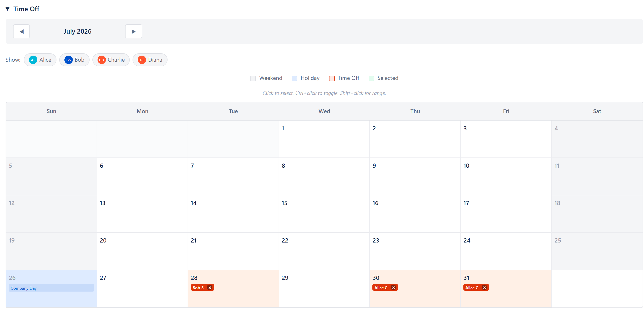The image size is (644, 314).
Task: Select July 10 on the calendar
Action: 506,177
